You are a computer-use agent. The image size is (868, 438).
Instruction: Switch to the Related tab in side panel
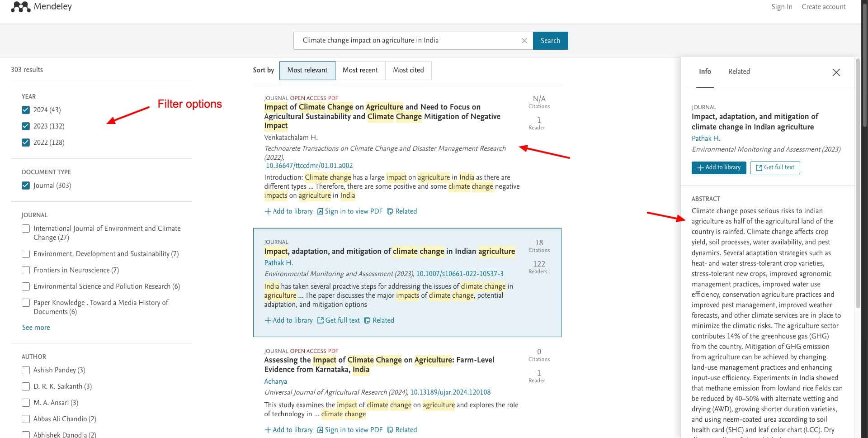click(x=739, y=71)
